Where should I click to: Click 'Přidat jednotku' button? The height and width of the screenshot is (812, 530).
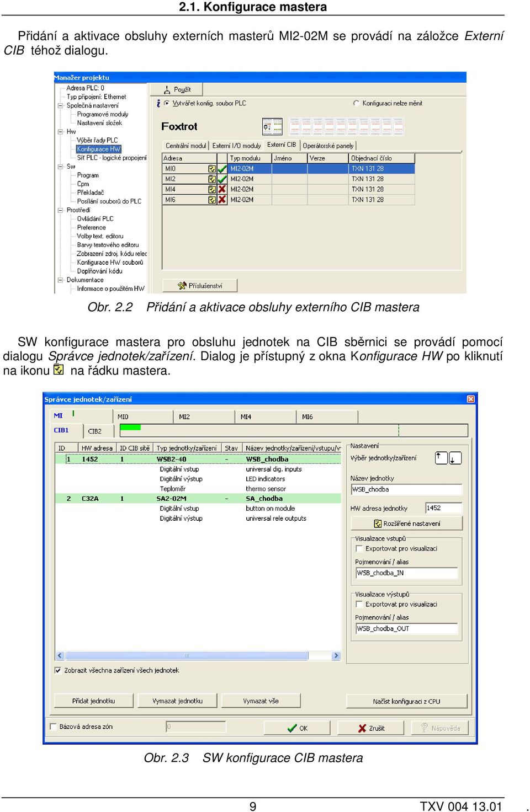[94, 701]
